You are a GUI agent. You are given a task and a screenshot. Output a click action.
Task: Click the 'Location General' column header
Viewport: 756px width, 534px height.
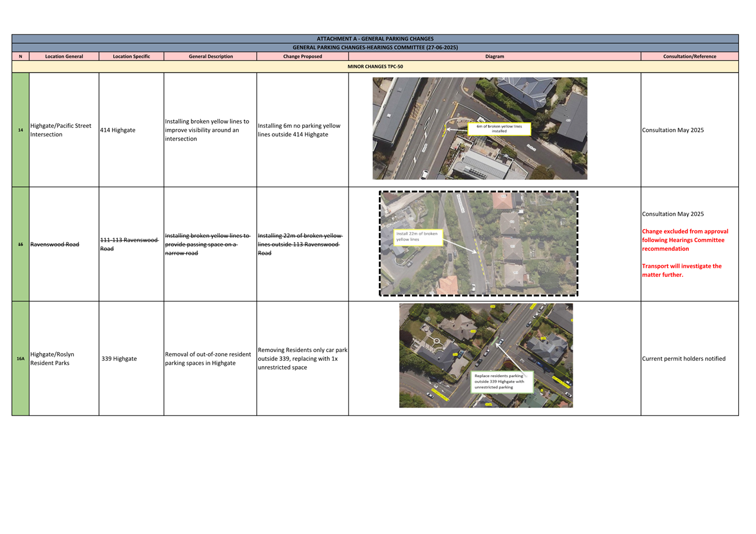coord(64,57)
